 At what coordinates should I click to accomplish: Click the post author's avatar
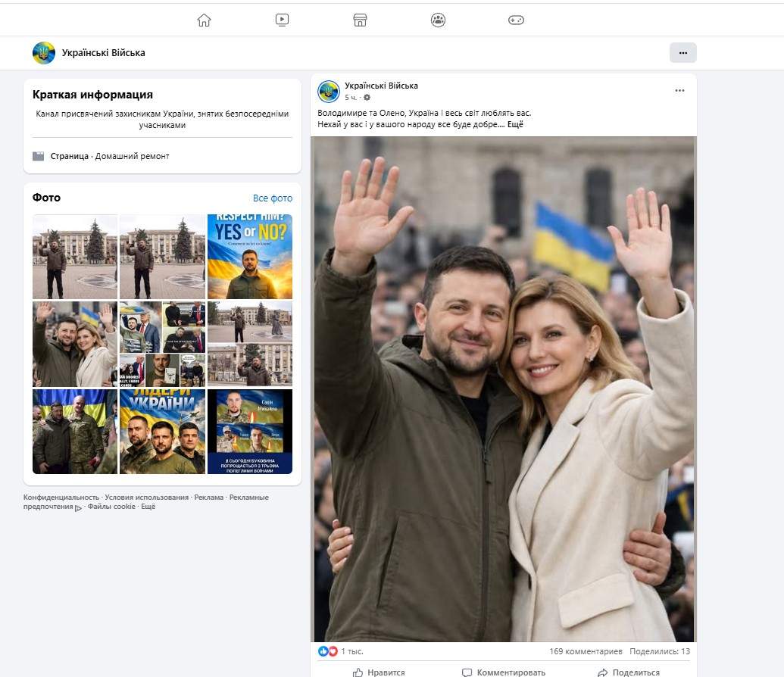pos(329,92)
